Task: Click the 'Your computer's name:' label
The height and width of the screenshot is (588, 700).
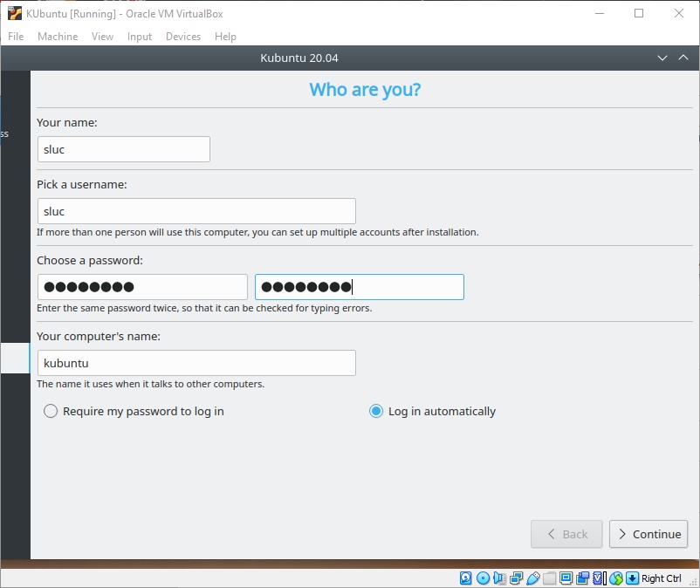Action: [99, 336]
